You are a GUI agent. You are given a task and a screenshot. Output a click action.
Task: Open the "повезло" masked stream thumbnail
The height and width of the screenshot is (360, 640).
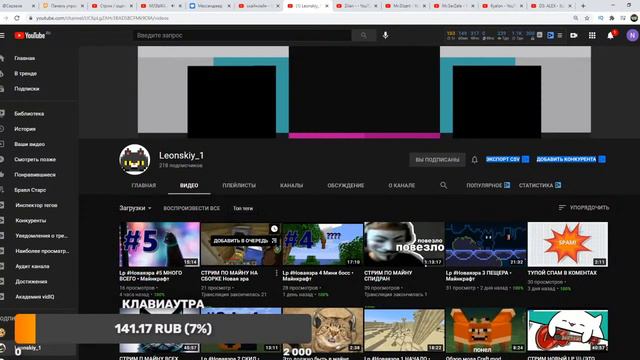404,244
